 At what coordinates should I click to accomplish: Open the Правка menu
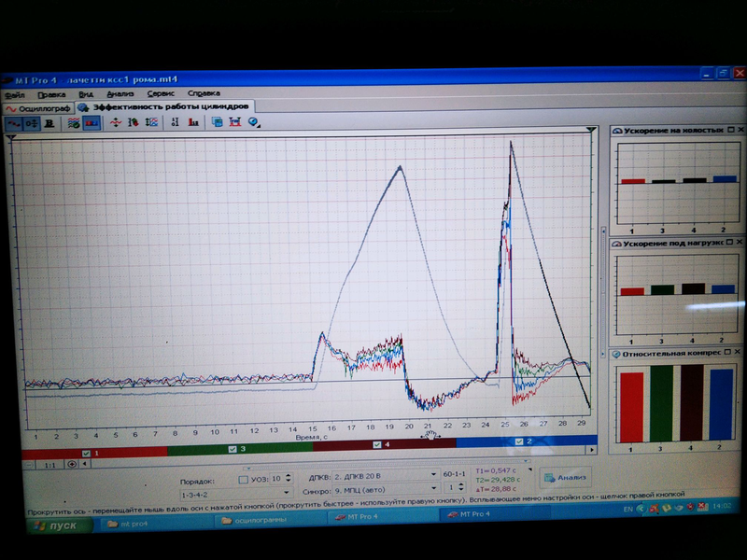point(51,95)
